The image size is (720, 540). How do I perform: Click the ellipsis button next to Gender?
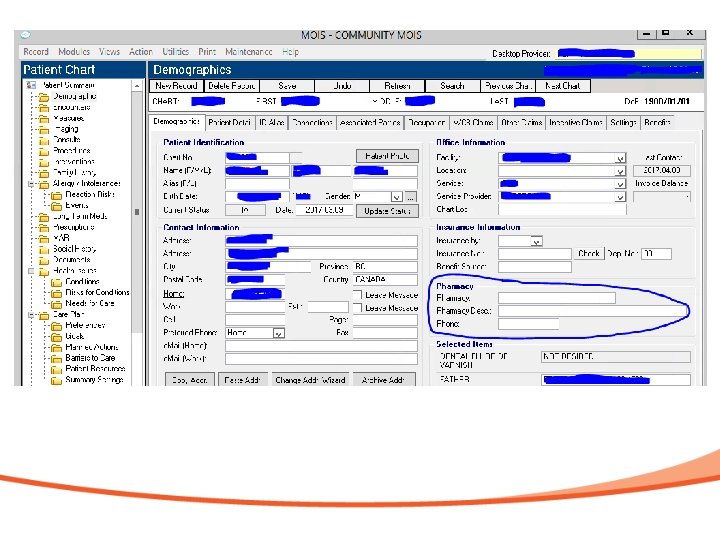(411, 197)
